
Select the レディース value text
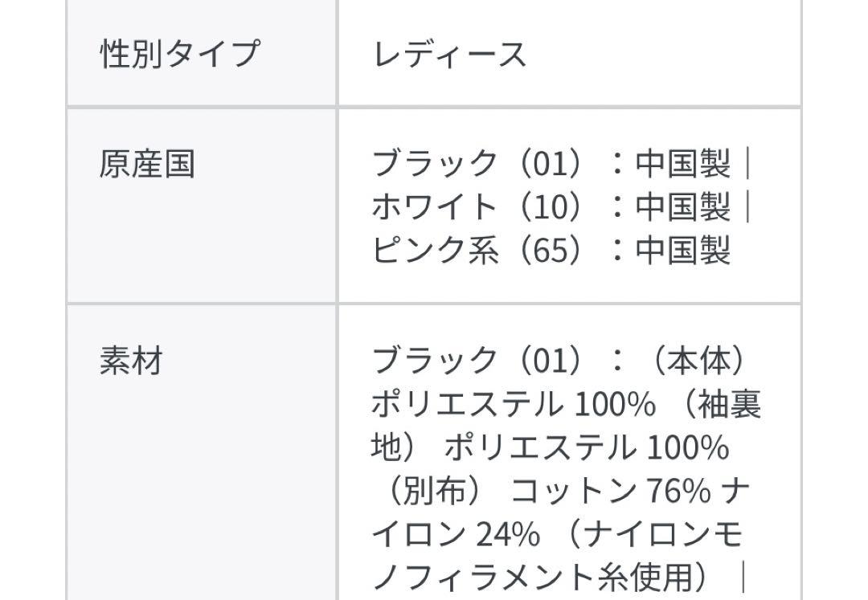(449, 54)
